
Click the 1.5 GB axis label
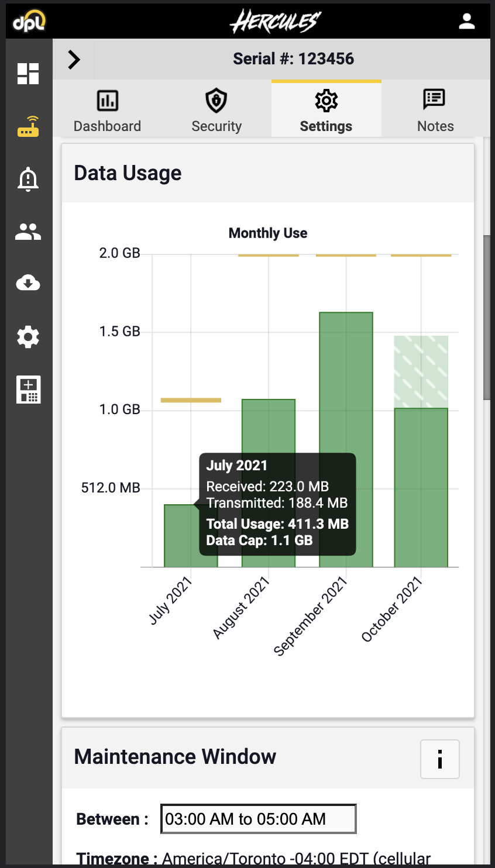click(x=120, y=332)
